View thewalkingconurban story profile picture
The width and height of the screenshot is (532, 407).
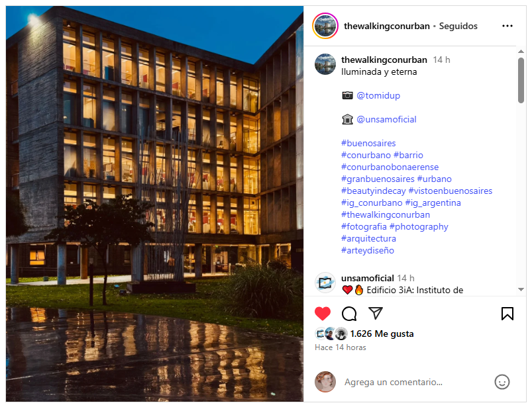click(325, 26)
